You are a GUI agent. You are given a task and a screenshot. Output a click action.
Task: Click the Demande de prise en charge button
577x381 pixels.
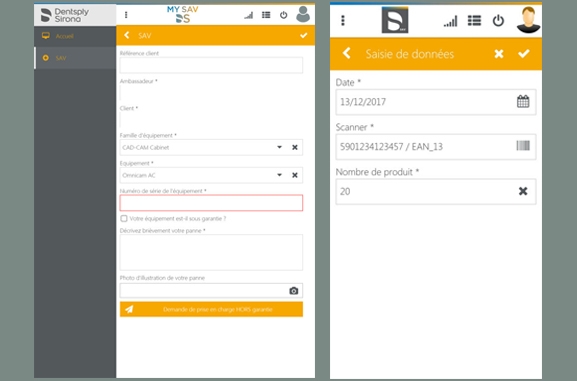click(211, 309)
